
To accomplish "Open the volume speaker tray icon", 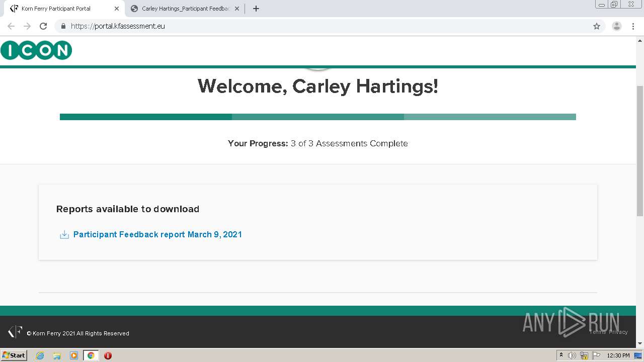I will [572, 355].
